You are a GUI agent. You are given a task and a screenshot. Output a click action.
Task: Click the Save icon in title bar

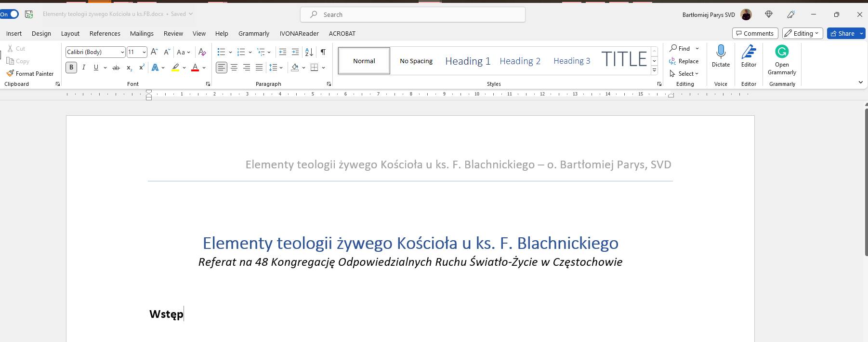pyautogui.click(x=29, y=14)
